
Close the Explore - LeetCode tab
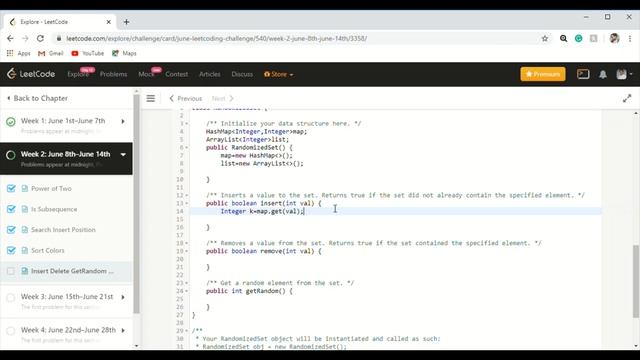[x=109, y=22]
